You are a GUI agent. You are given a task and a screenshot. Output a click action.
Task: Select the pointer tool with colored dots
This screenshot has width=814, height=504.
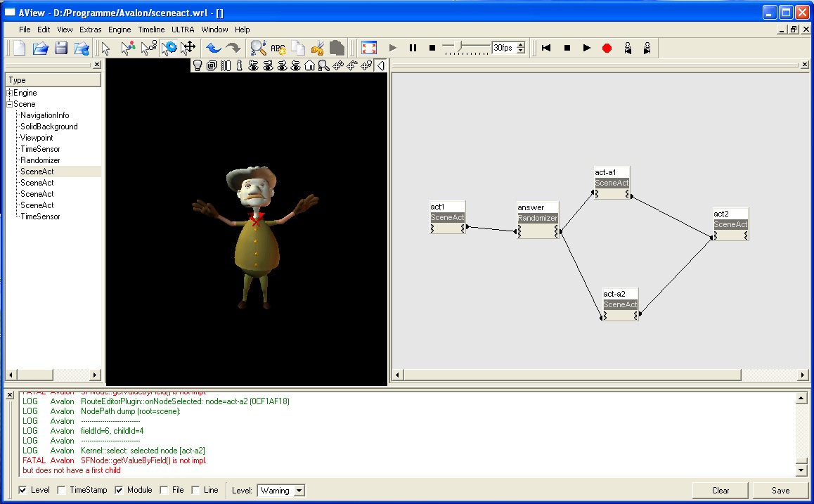pos(127,49)
